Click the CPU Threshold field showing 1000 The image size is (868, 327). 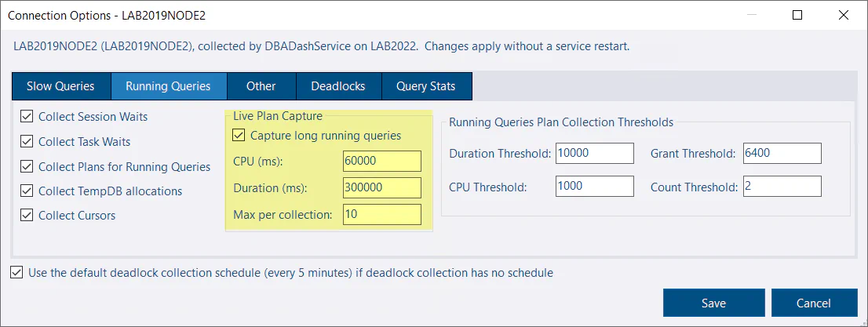click(x=595, y=187)
